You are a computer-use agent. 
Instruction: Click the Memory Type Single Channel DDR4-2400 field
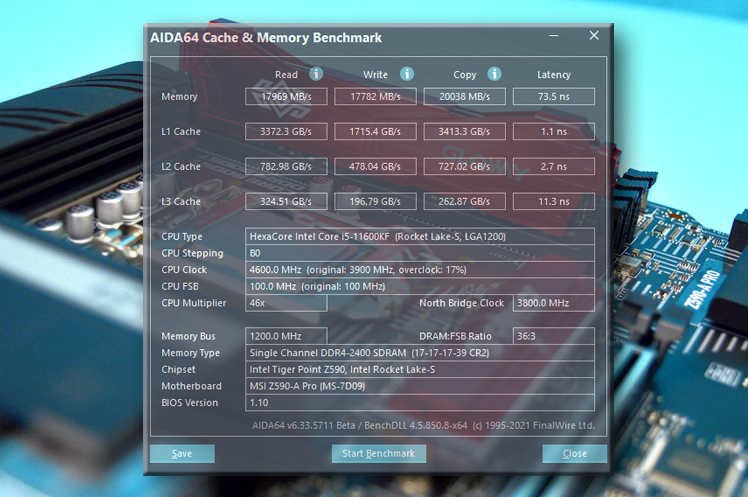pyautogui.click(x=420, y=353)
